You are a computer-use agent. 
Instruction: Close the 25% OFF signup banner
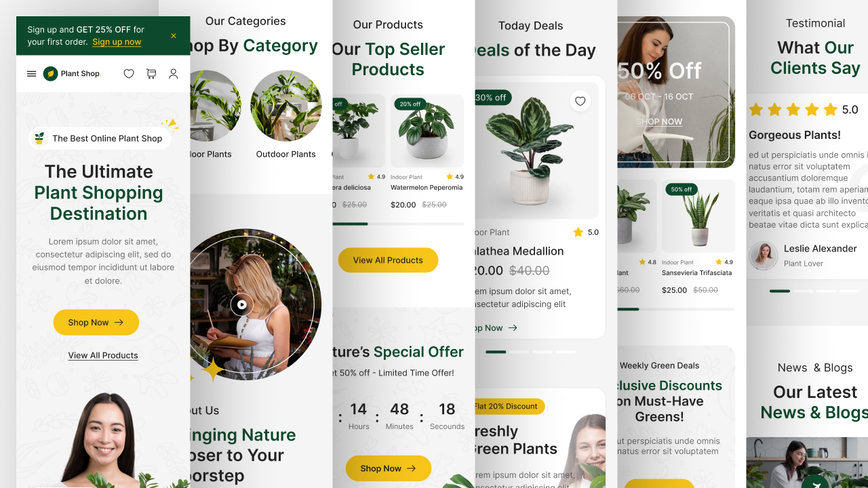[x=174, y=36]
